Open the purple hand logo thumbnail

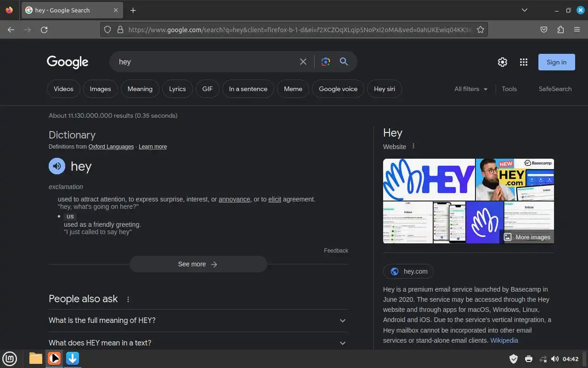[485, 222]
